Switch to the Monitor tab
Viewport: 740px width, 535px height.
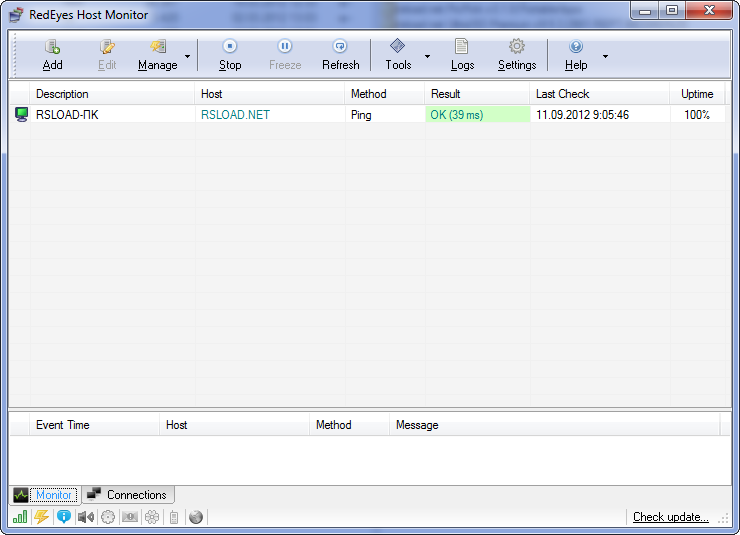coord(45,495)
